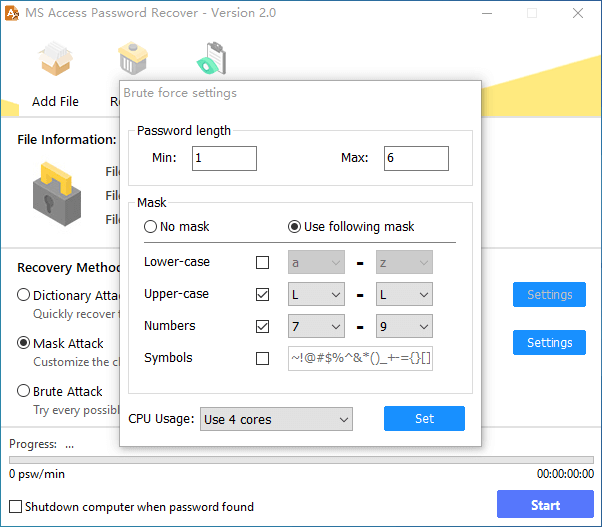Click the 00:00:00:00 elapsed time text
The width and height of the screenshot is (602, 527).
pos(565,474)
